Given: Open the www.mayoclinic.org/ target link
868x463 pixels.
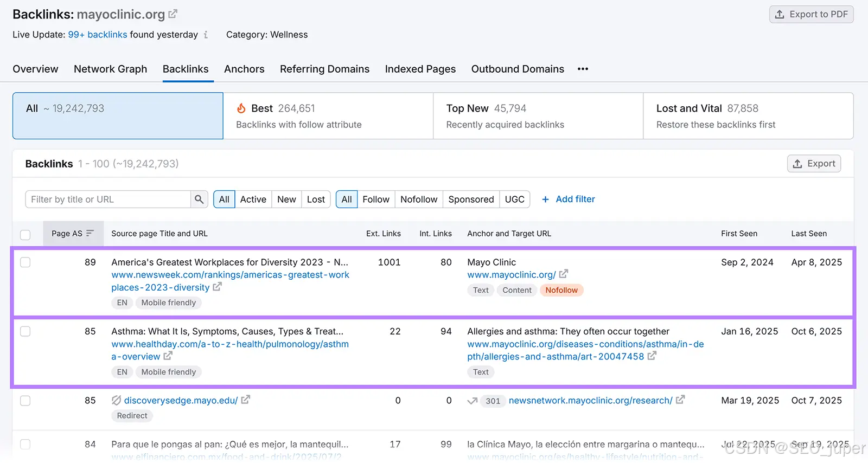Looking at the screenshot, I should click(x=512, y=275).
